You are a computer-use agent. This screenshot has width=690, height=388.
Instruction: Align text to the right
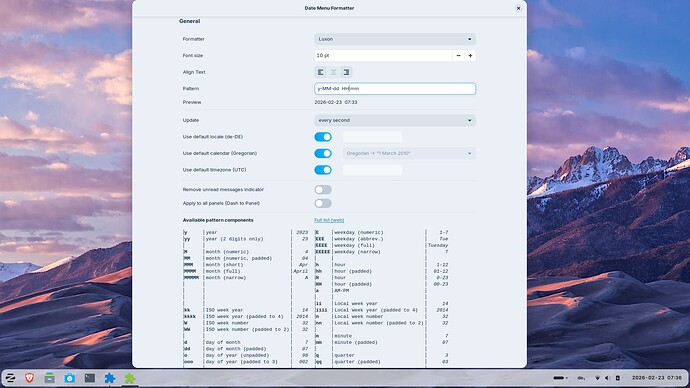(x=346, y=72)
